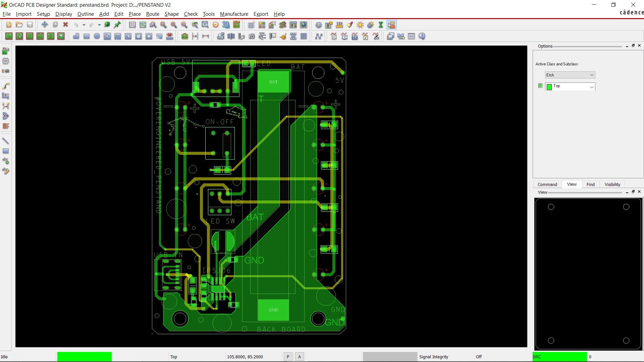Click the World View thumbnail panel

click(588, 274)
